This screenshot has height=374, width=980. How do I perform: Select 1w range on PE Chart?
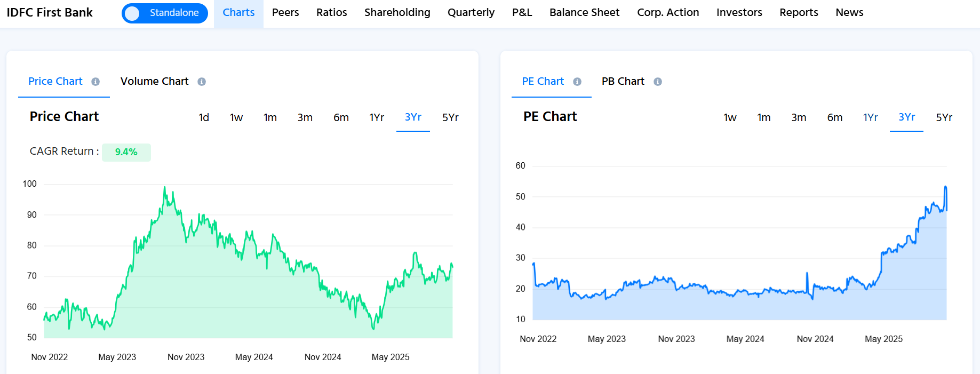point(730,117)
